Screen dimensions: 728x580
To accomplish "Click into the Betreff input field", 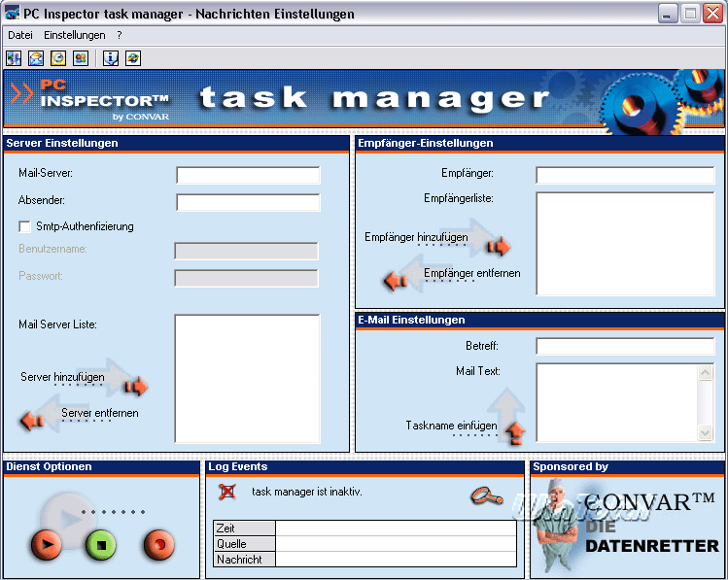I will pyautogui.click(x=625, y=346).
